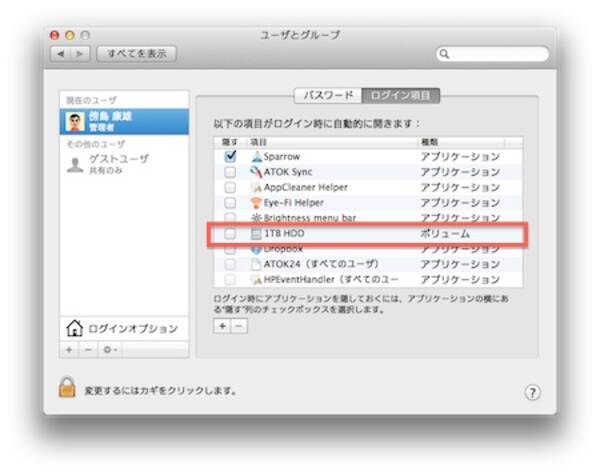Click the 隠す column header
600x475 pixels.
point(230,142)
